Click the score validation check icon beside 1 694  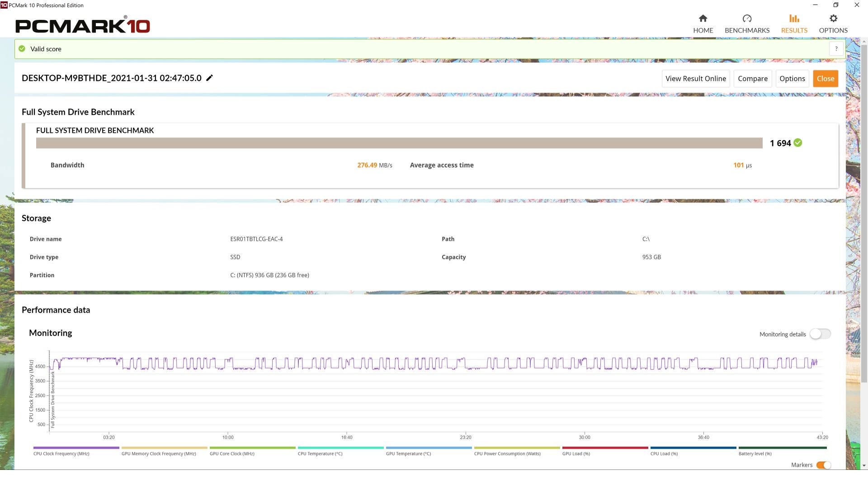(x=798, y=143)
